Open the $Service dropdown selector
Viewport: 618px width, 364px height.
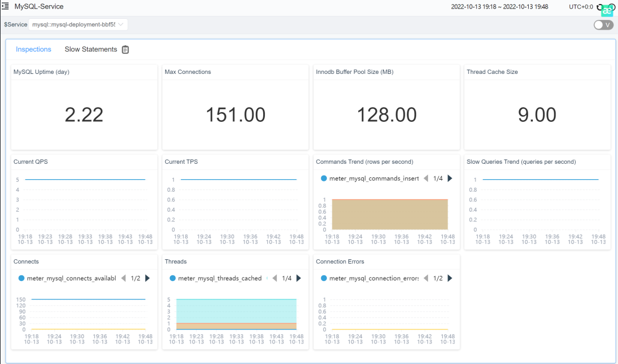tap(78, 25)
